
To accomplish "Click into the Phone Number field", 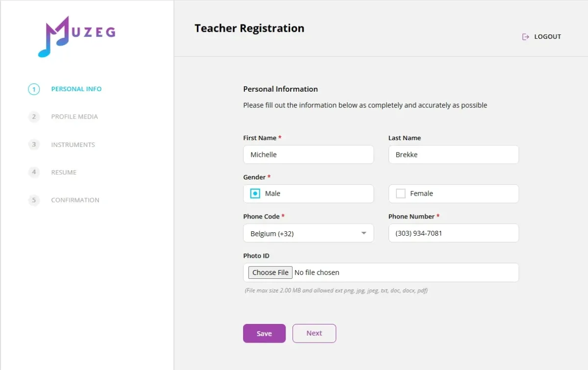I will (x=453, y=233).
